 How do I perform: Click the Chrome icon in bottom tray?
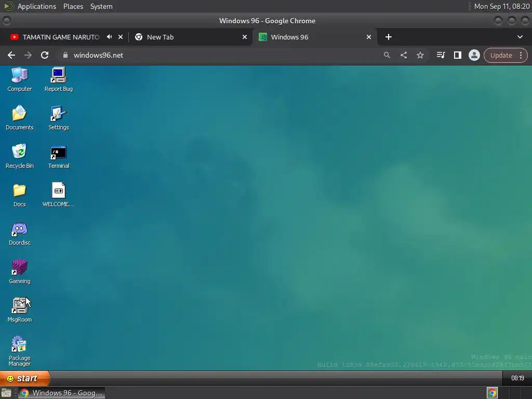point(492,393)
